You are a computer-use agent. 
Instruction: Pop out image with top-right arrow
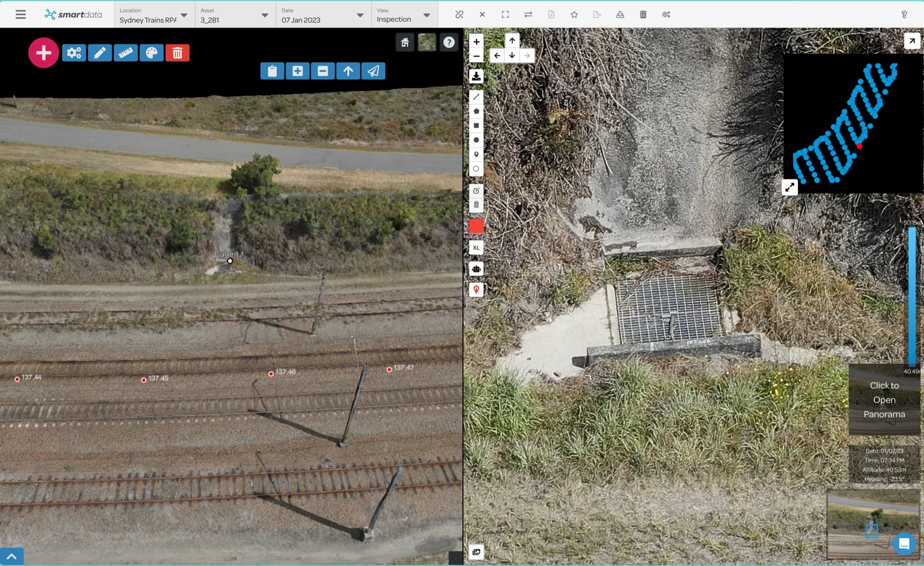click(x=912, y=41)
